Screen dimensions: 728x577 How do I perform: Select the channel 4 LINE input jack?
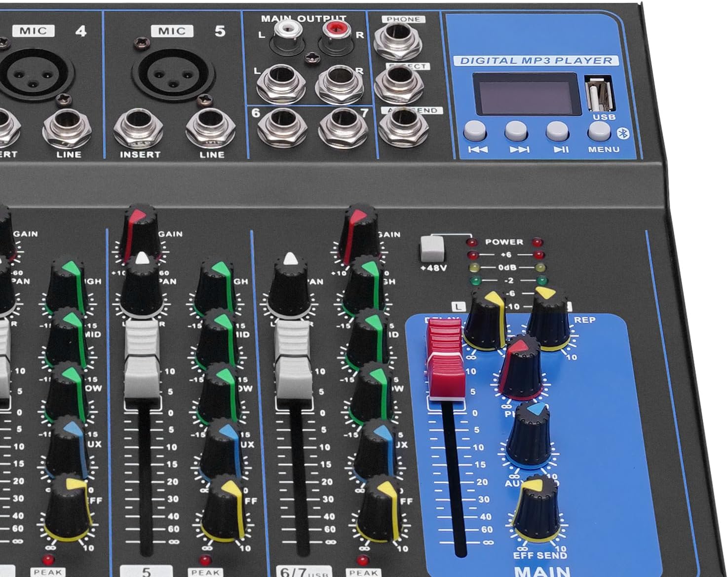(67, 128)
